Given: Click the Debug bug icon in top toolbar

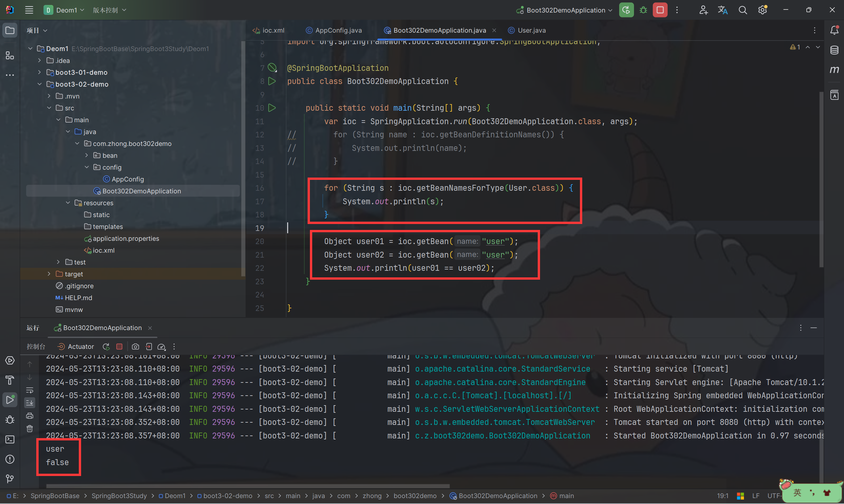Looking at the screenshot, I should tap(643, 10).
